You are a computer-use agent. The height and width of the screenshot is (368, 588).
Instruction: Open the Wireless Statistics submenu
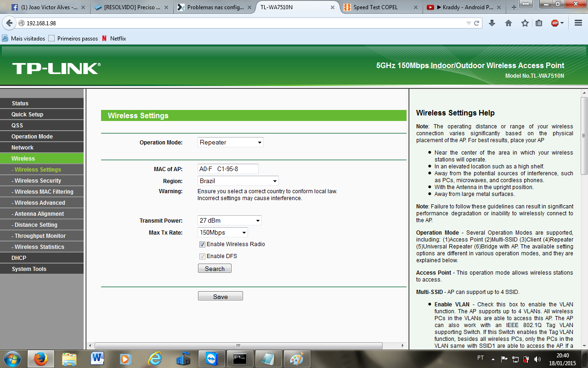[42, 247]
